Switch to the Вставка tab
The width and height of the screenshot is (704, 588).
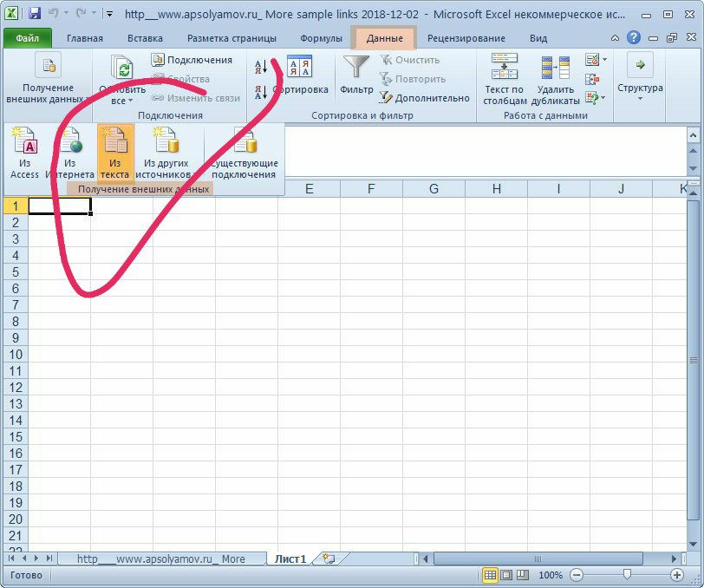(x=145, y=39)
